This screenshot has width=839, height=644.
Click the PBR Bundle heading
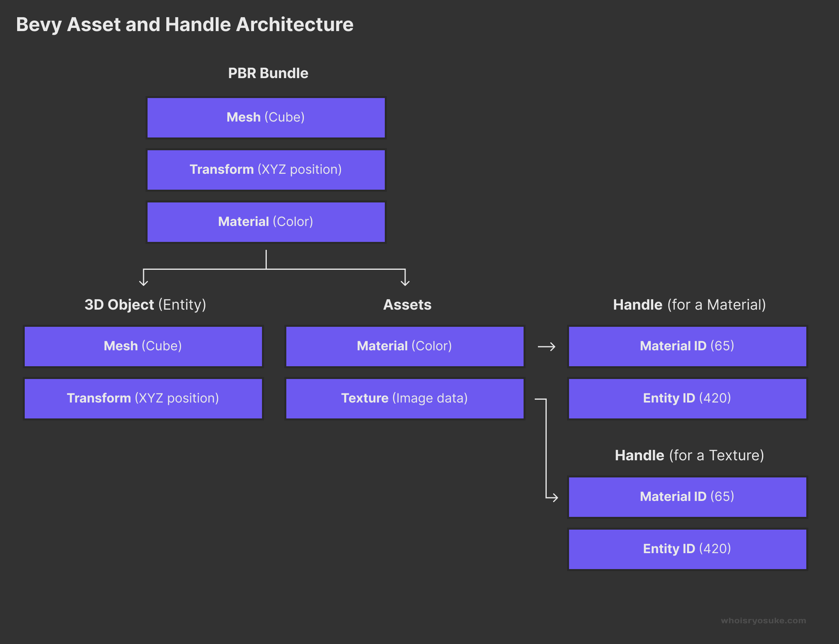267,73
